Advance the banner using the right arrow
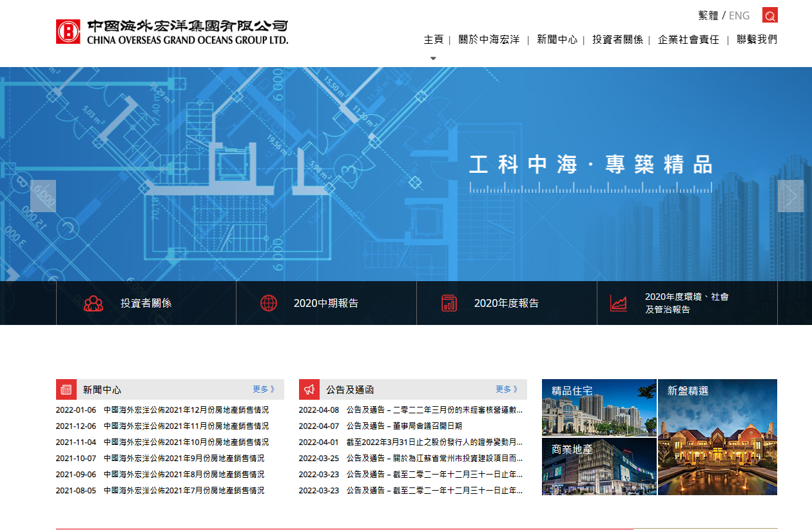This screenshot has height=530, width=812. click(x=791, y=197)
